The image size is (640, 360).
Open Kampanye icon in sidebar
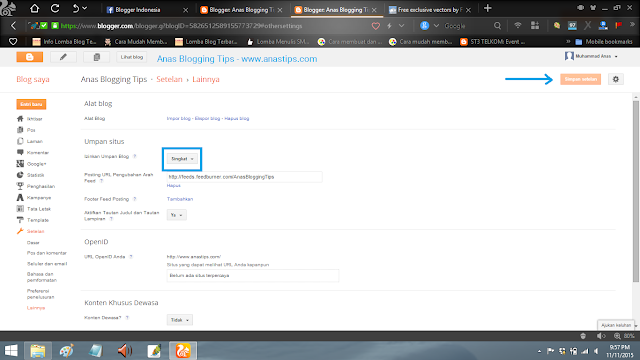click(20, 198)
